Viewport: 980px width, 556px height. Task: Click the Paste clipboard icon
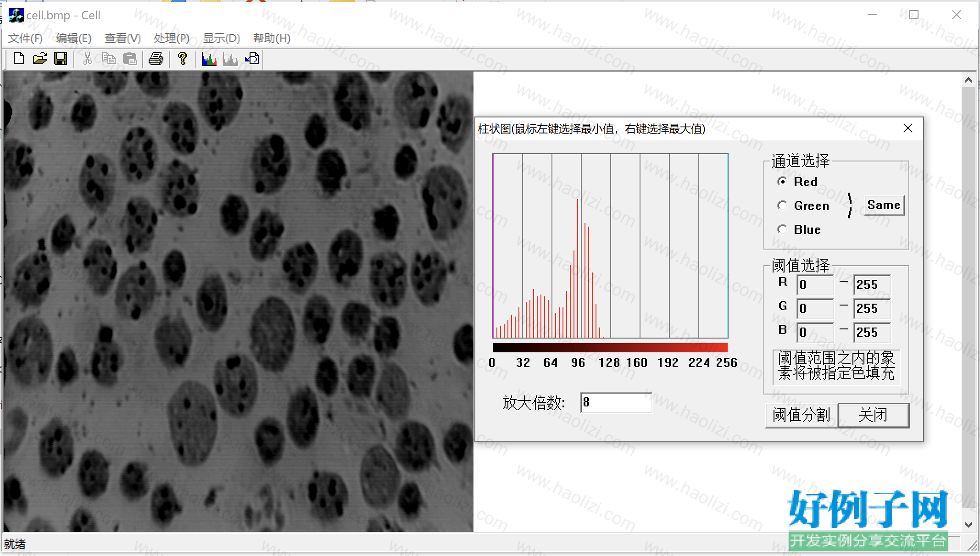click(130, 59)
